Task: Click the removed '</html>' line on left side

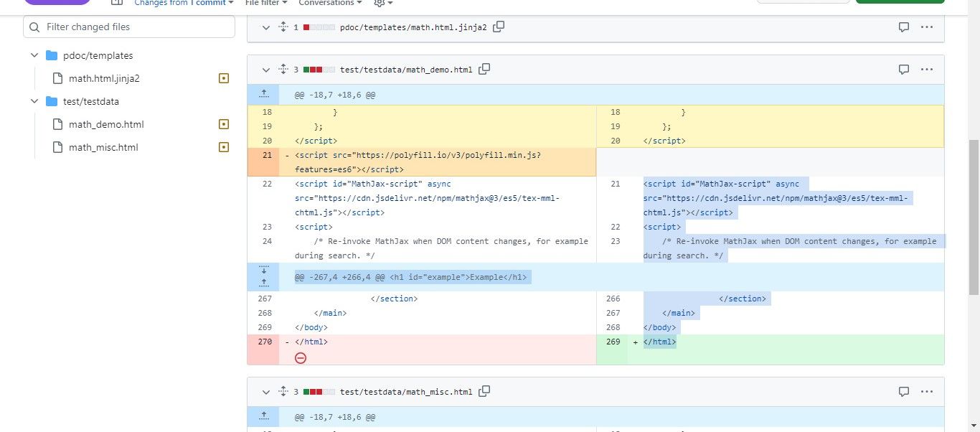Action: (311, 342)
